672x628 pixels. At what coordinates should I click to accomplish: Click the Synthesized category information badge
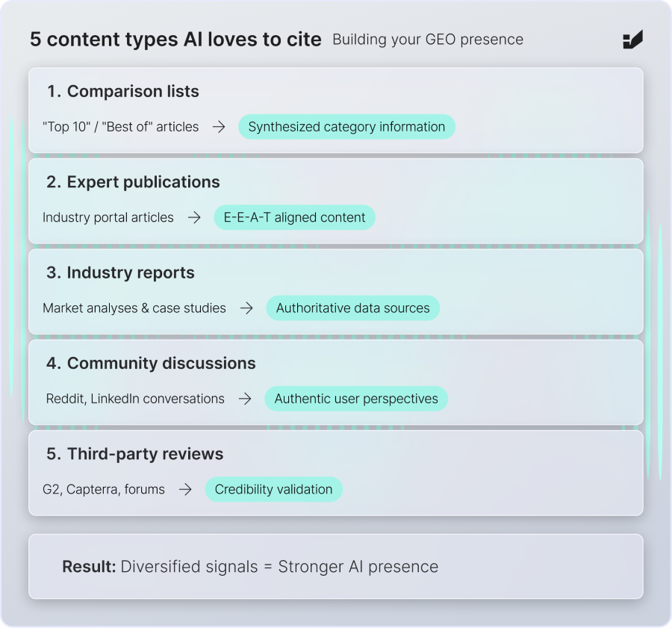point(346,127)
